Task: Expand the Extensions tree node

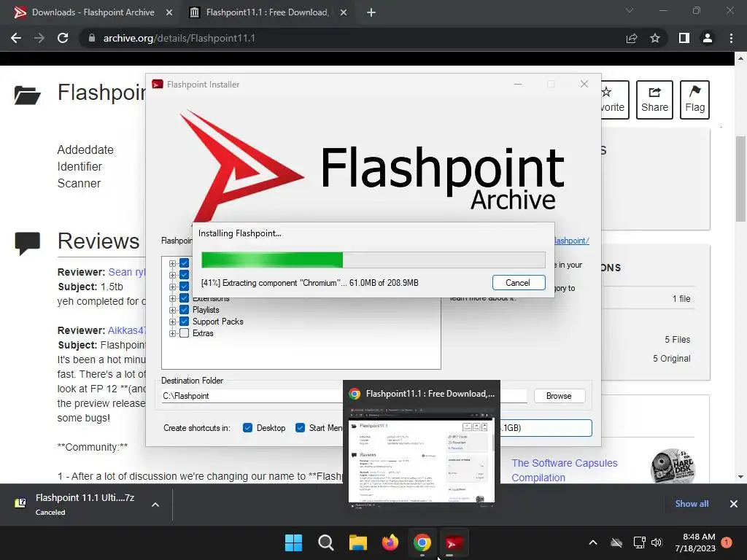Action: (172, 298)
